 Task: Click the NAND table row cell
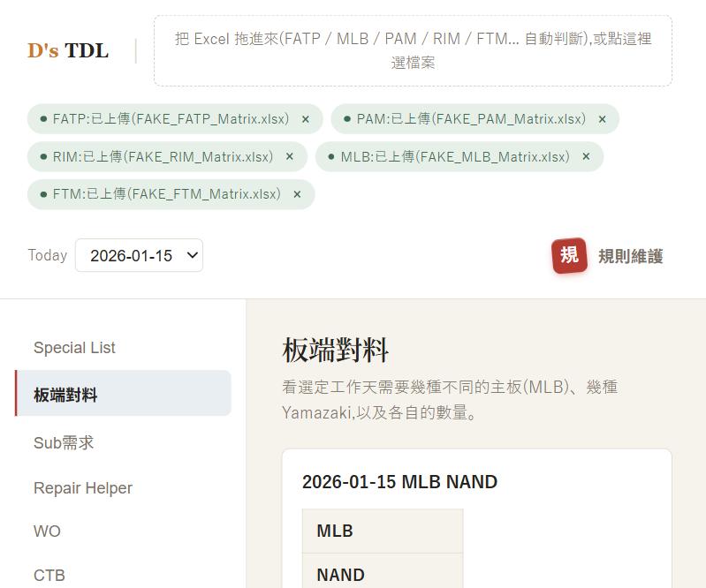pyautogui.click(x=383, y=571)
